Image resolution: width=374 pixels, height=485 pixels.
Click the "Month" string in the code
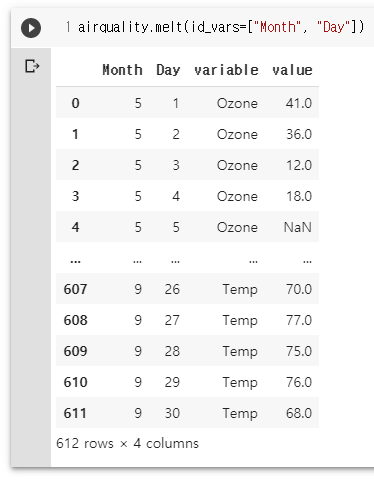pos(278,27)
